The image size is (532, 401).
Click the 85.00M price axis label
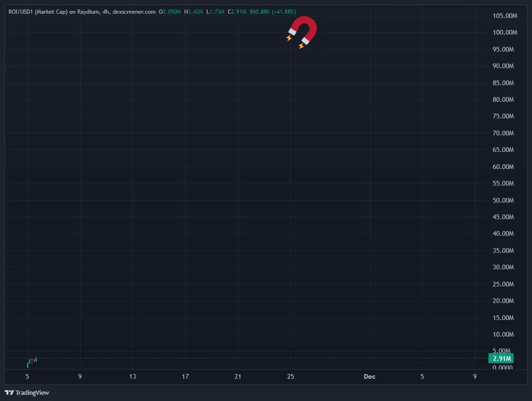tap(503, 83)
